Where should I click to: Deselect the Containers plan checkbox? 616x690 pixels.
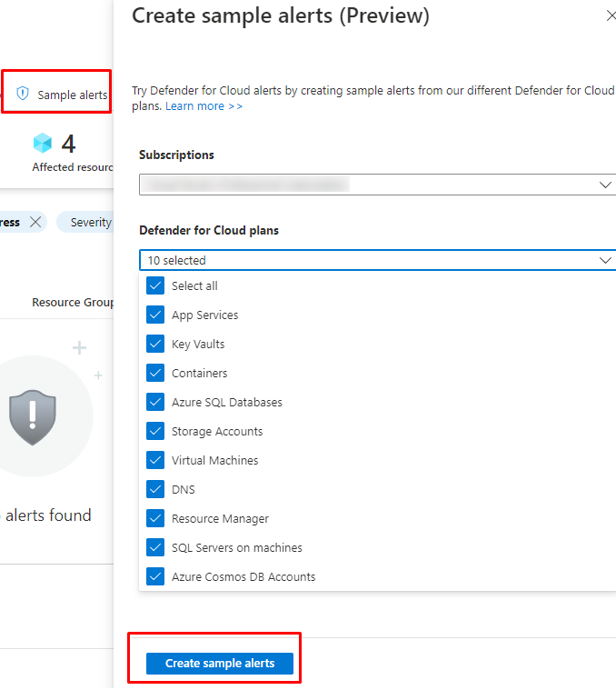pos(155,373)
